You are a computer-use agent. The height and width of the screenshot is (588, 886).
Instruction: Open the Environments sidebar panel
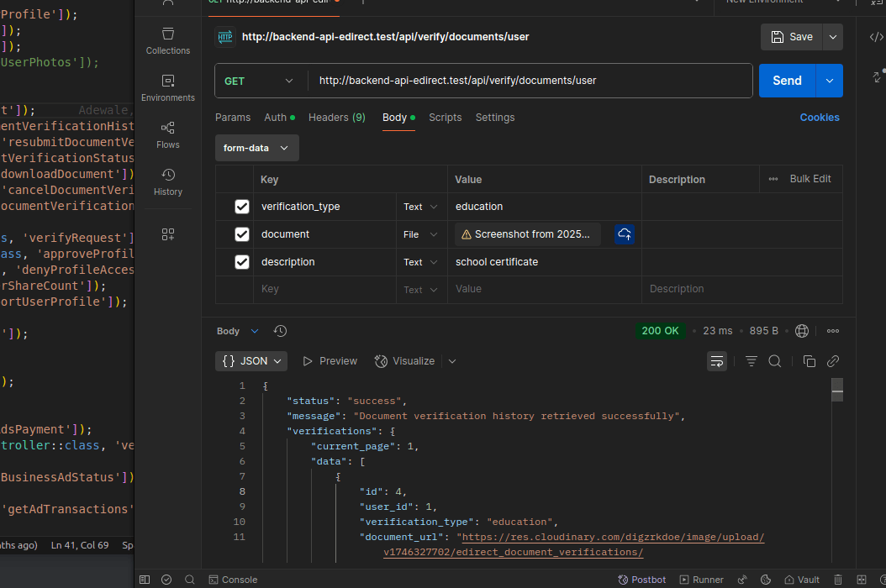(x=168, y=88)
